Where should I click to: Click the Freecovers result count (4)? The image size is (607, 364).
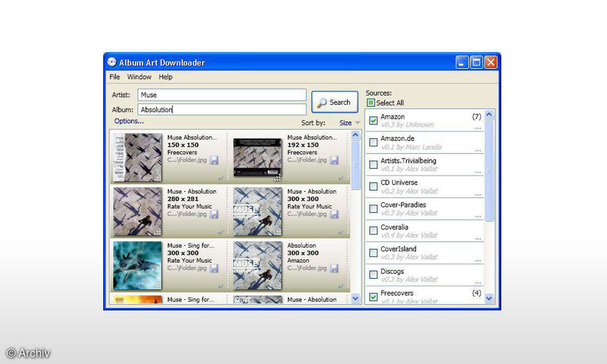[x=476, y=293]
